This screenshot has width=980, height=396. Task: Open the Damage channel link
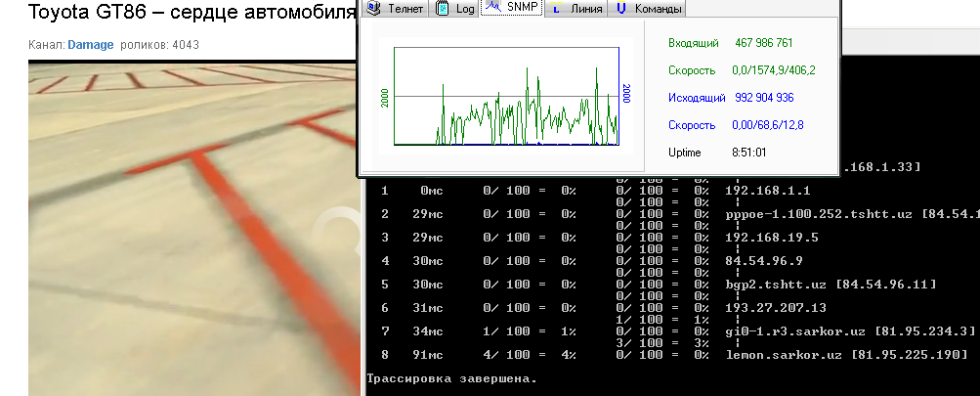[x=91, y=45]
